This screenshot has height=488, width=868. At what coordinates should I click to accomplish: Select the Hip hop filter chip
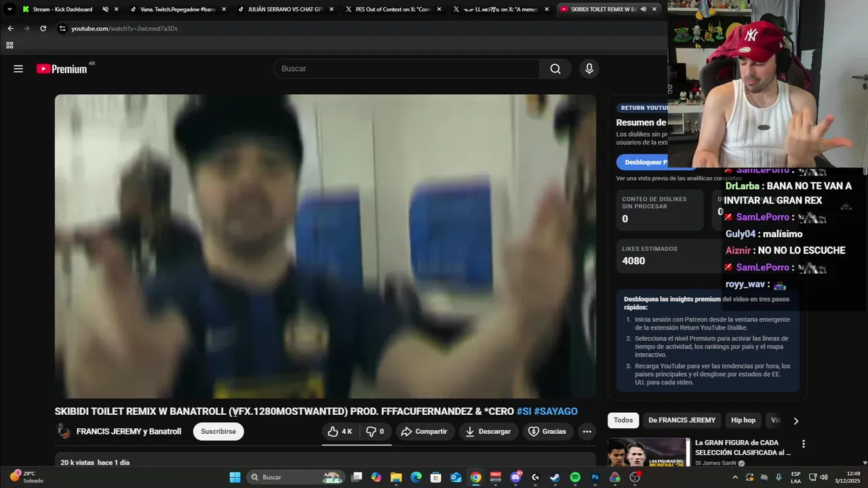point(743,420)
